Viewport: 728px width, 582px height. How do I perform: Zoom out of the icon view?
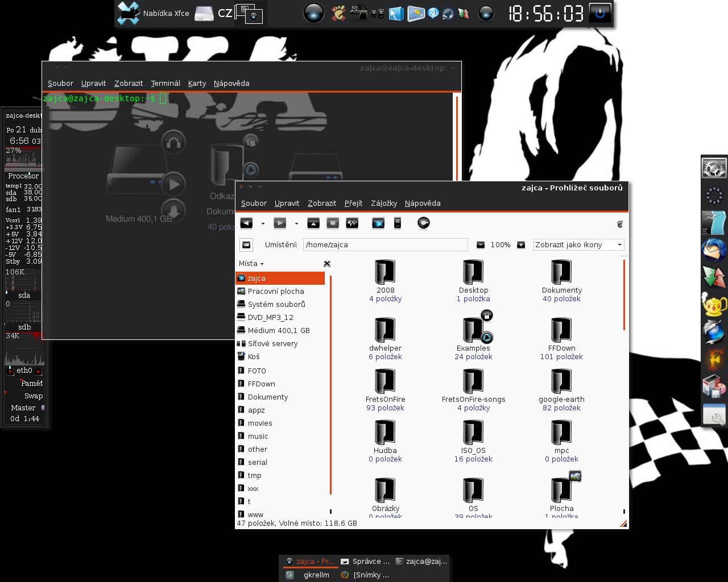click(481, 245)
